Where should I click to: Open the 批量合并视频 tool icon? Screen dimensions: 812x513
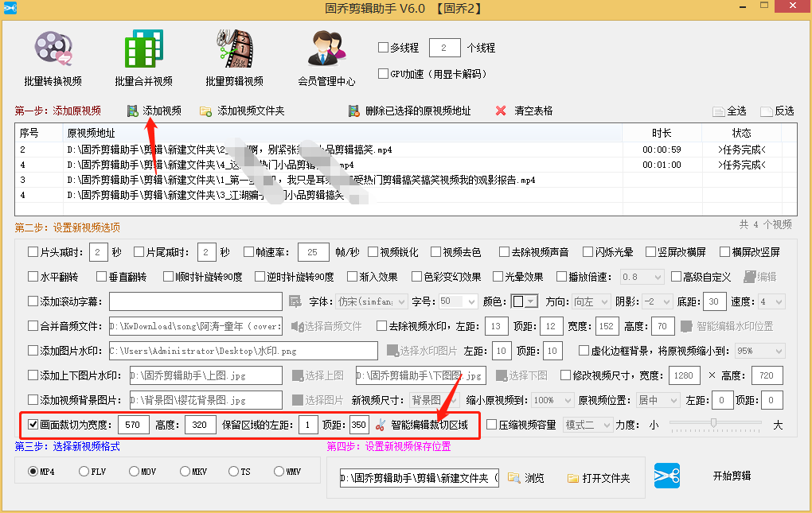click(144, 48)
